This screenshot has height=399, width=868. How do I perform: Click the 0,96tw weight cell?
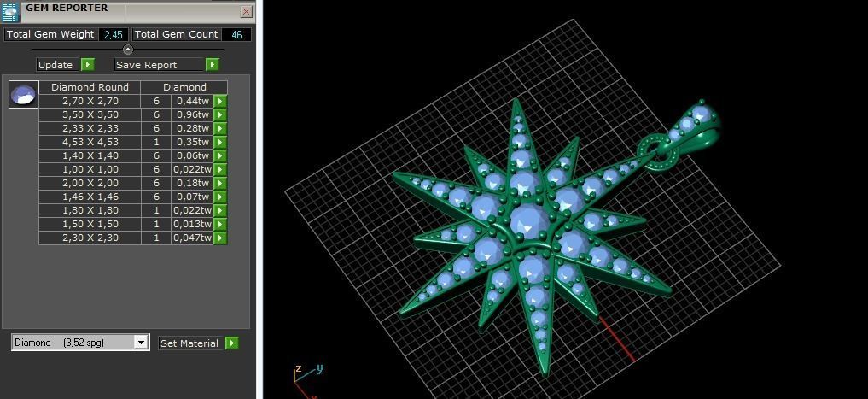[x=193, y=114]
